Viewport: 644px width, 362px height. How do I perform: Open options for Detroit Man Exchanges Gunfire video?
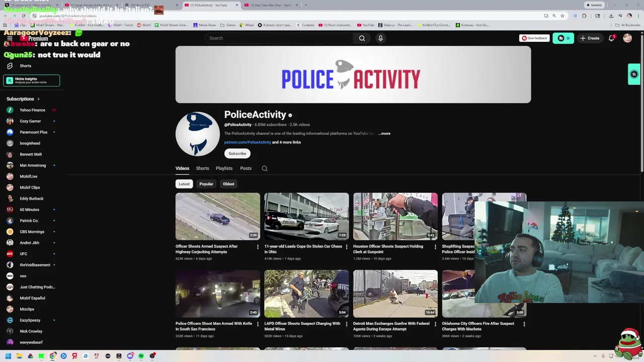coord(435,324)
